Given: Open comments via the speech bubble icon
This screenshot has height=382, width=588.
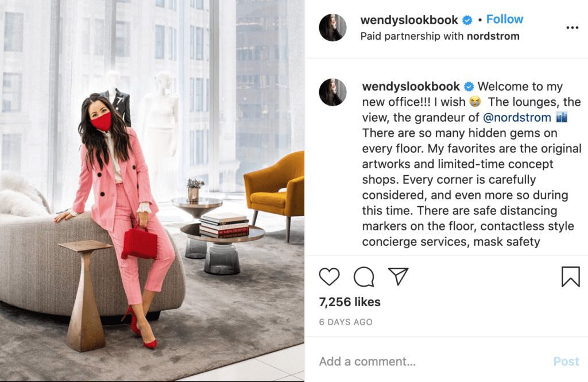Looking at the screenshot, I should click(363, 277).
